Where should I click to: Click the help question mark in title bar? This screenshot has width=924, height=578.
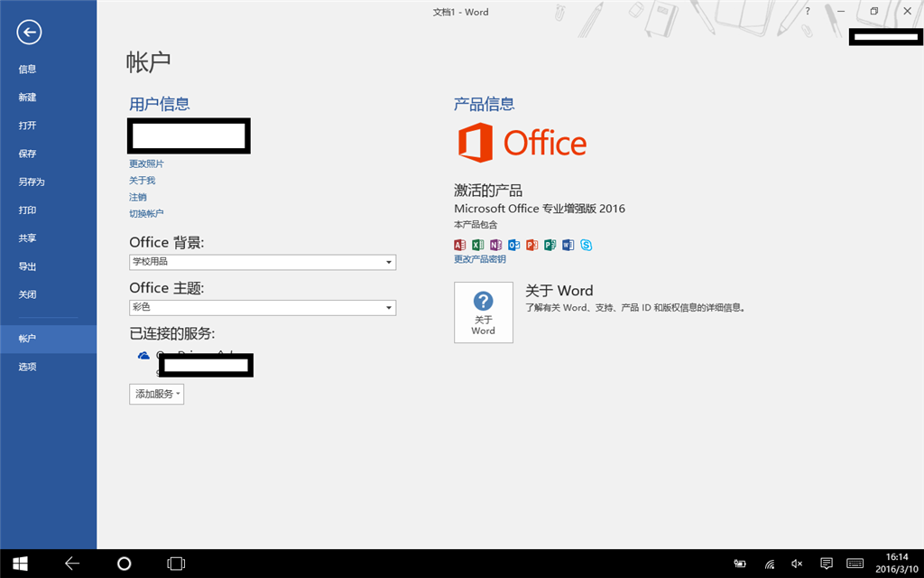click(x=808, y=11)
